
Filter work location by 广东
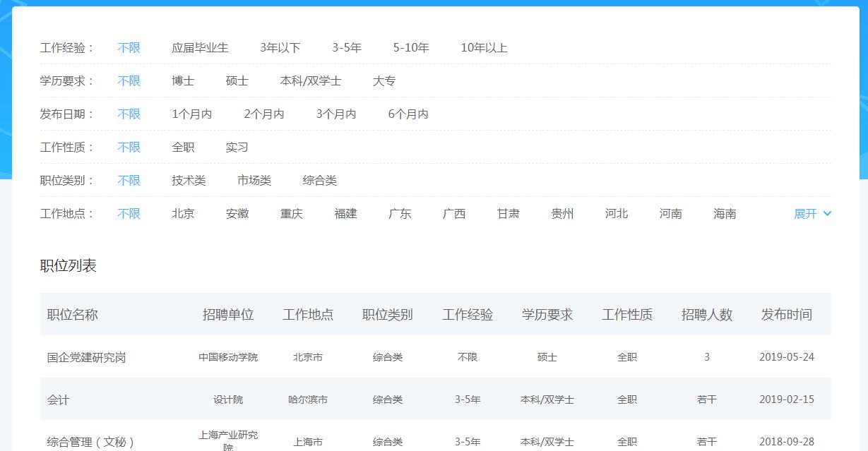(x=400, y=214)
